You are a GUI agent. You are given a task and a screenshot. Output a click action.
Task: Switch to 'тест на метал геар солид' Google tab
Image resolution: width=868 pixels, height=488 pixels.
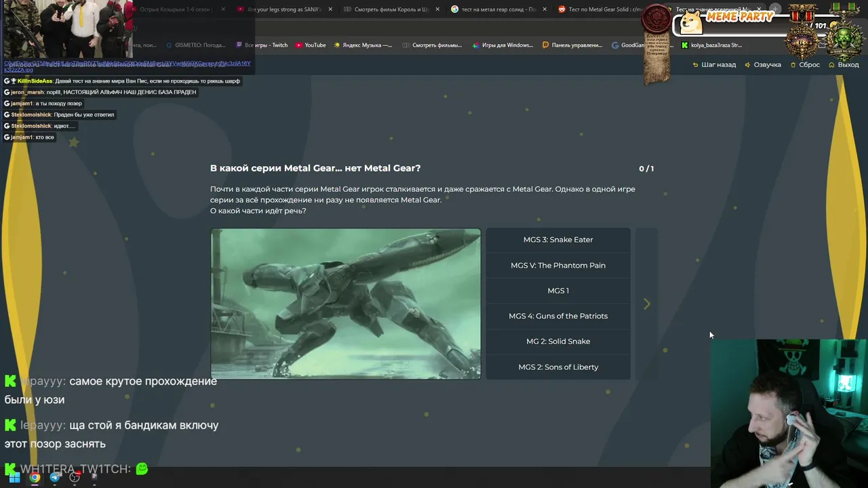click(x=498, y=9)
